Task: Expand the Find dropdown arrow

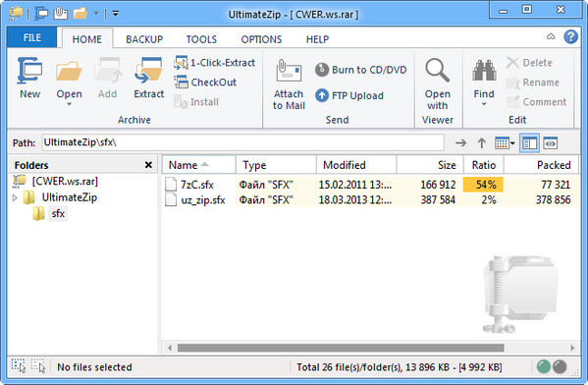Action: click(484, 104)
